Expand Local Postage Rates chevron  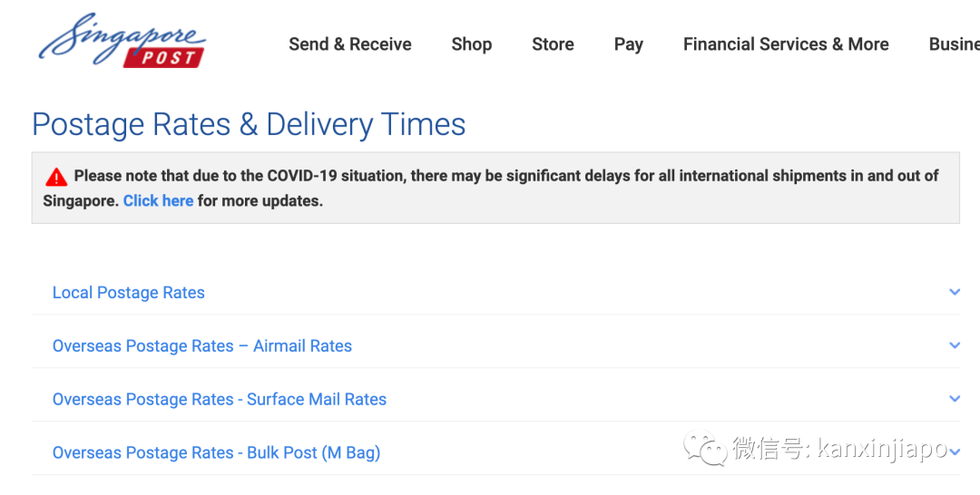coord(954,292)
